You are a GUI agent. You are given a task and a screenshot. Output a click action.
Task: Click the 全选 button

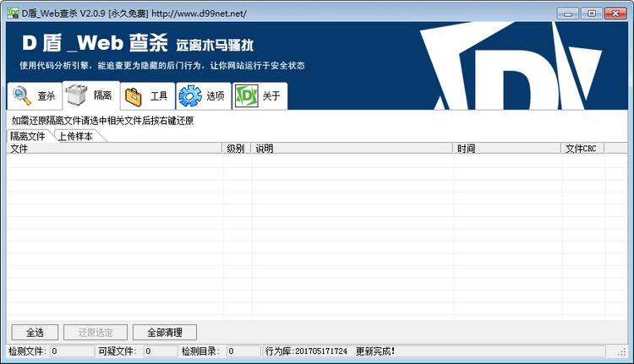35,333
